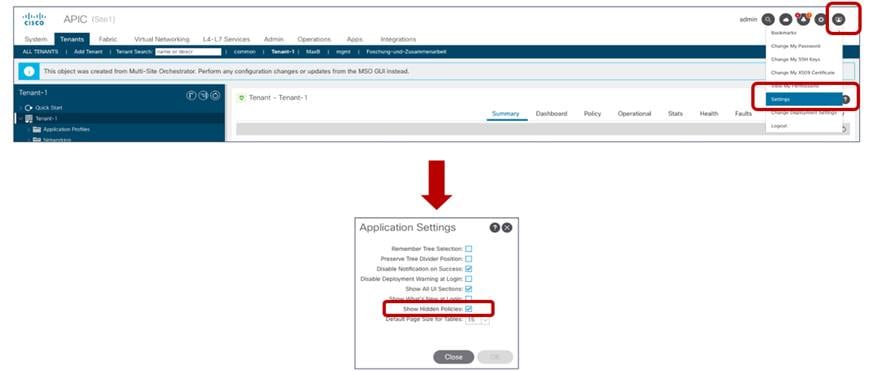Click first round icon in Tenant-1 navigation header

191,95
